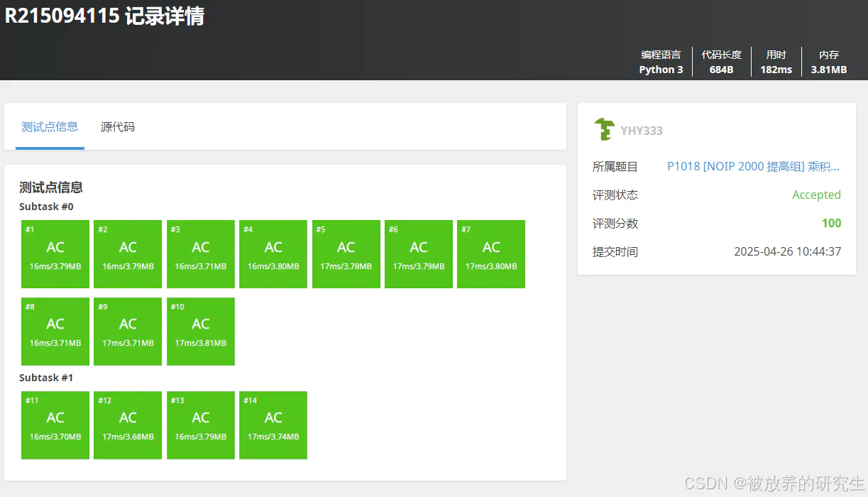Select test point #10 result tile
This screenshot has height=497, width=868.
pos(201,332)
